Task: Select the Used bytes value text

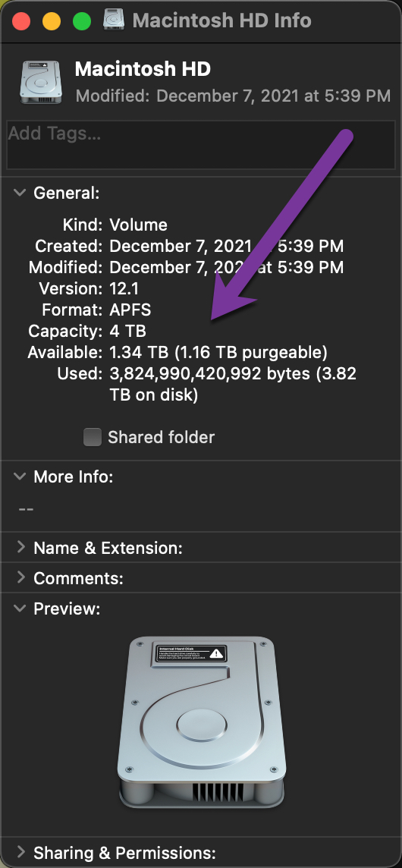Action: [x=233, y=384]
